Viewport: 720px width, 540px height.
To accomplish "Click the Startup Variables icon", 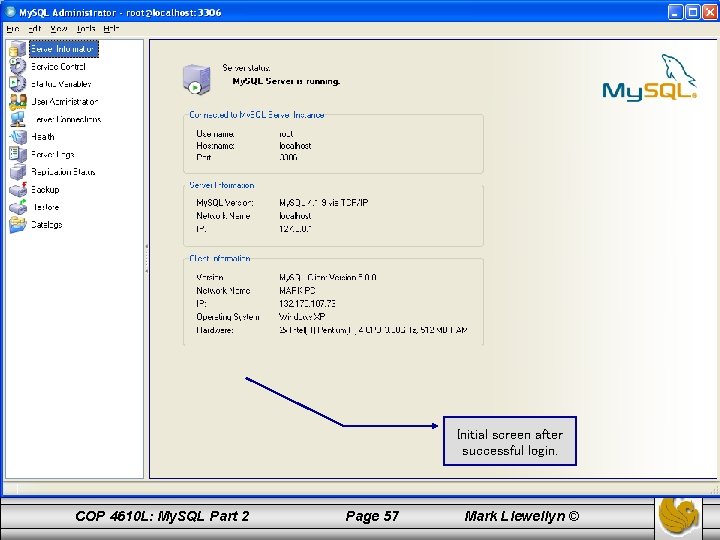I will pos(17,84).
